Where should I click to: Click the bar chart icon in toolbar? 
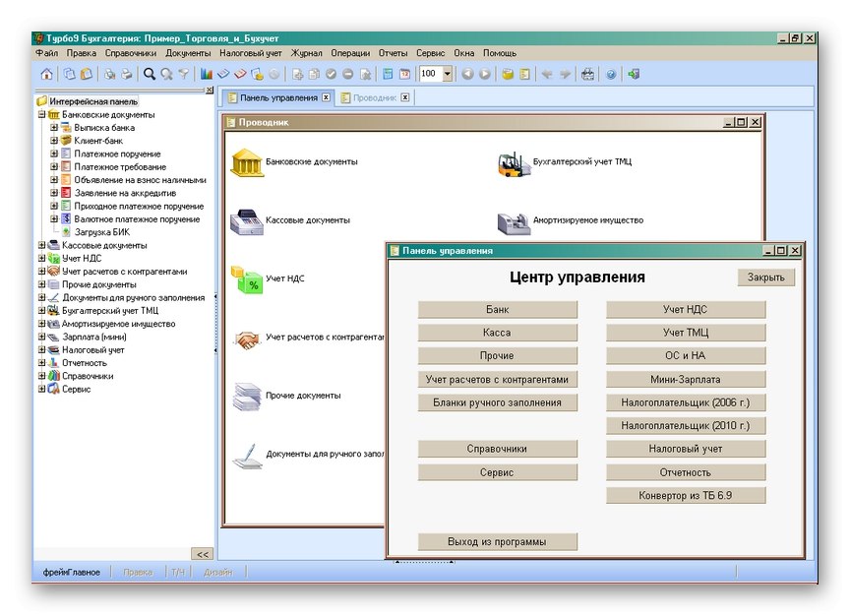click(207, 74)
